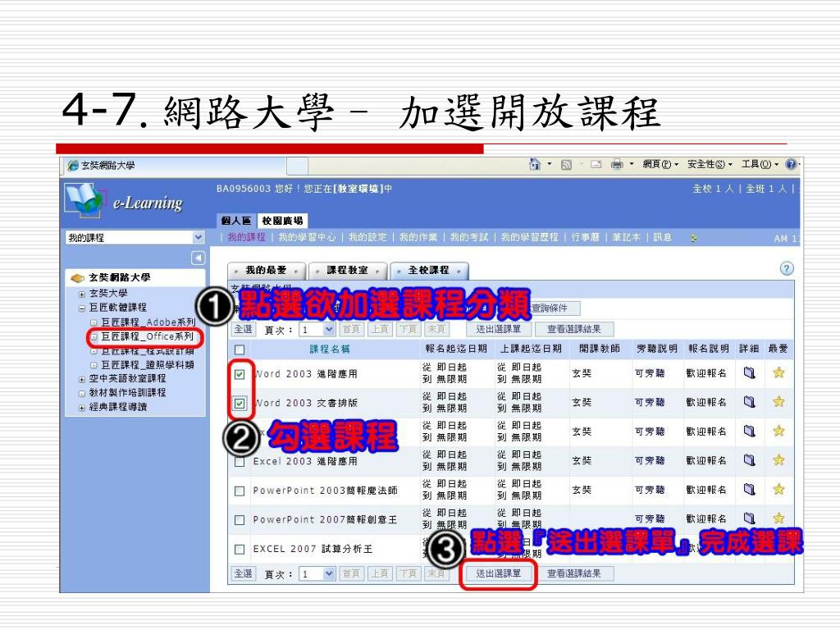Viewport: 840px width, 630px height.
Task: Click the lower 送出選課單 button
Action: [499, 573]
